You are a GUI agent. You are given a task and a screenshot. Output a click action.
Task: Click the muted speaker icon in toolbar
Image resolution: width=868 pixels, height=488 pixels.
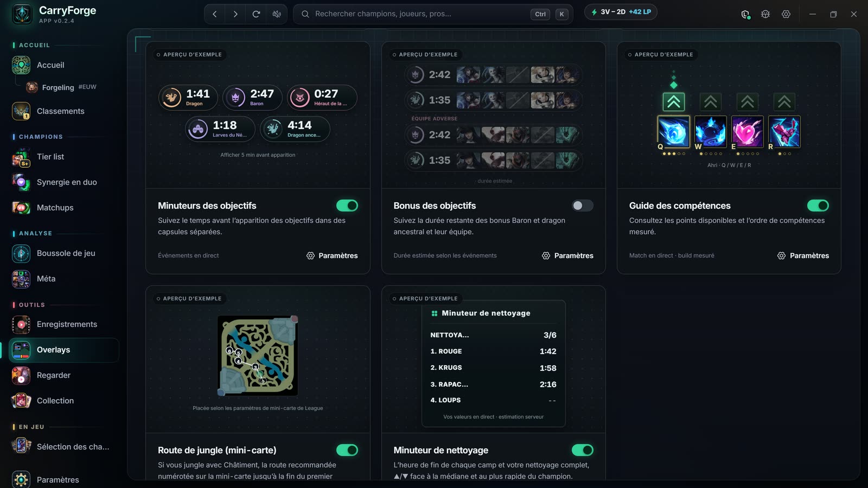pyautogui.click(x=277, y=14)
